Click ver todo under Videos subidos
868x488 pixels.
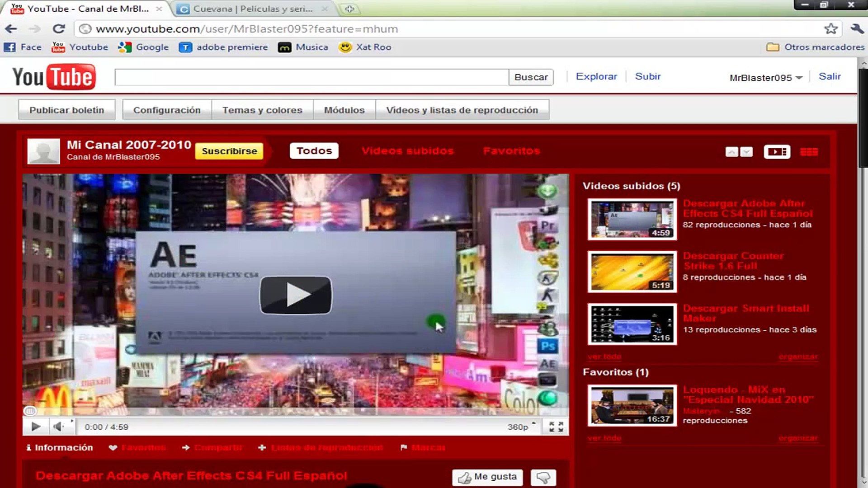(604, 357)
